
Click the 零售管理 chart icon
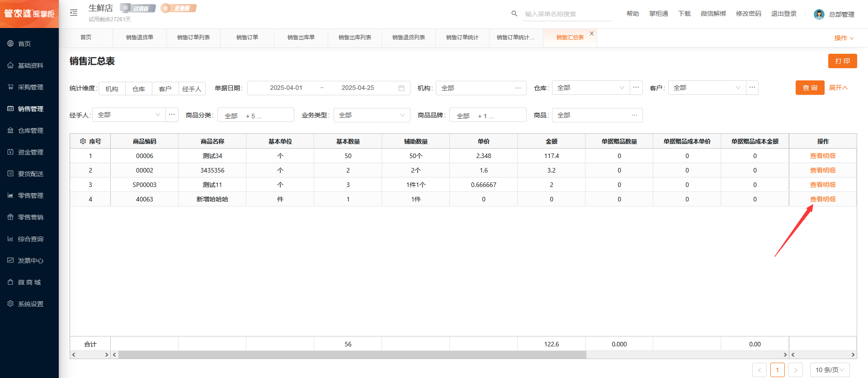(10, 195)
